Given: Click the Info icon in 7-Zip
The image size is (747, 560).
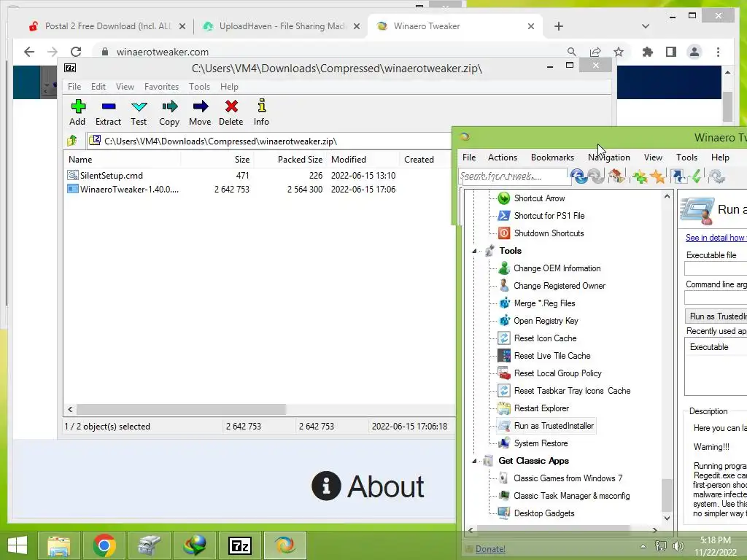Looking at the screenshot, I should click(262, 106).
